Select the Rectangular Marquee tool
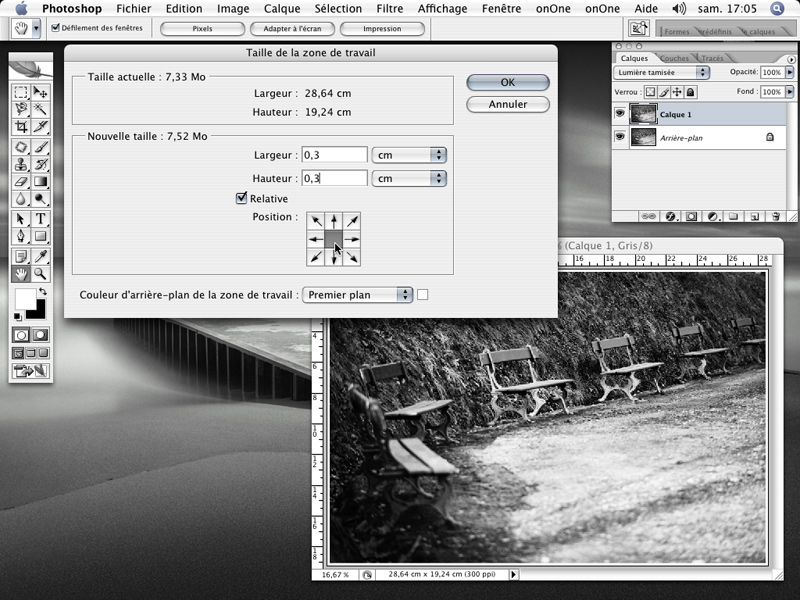This screenshot has width=800, height=600. 21,92
